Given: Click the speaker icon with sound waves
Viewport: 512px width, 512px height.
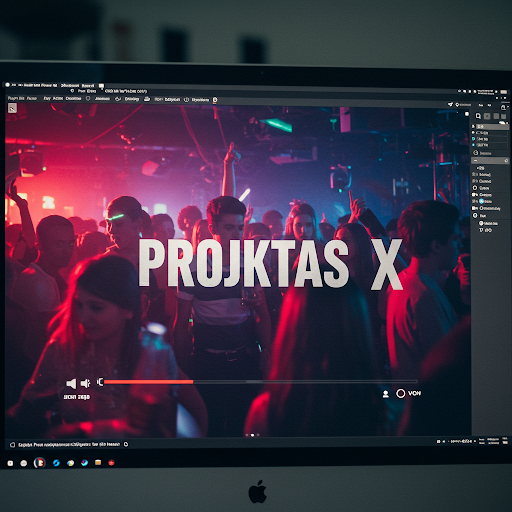Looking at the screenshot, I should coord(86,384).
